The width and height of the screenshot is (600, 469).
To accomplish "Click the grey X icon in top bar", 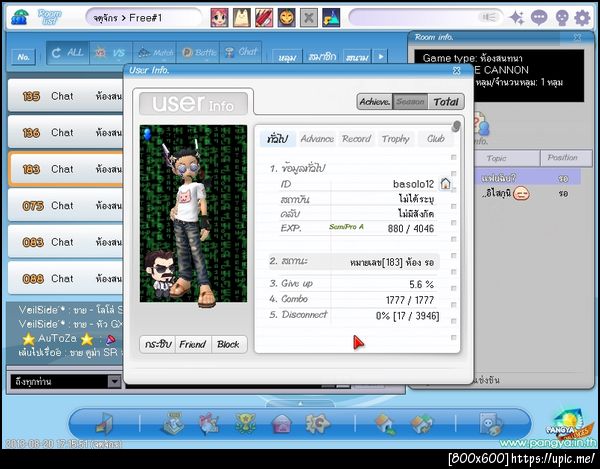I will coord(308,18).
